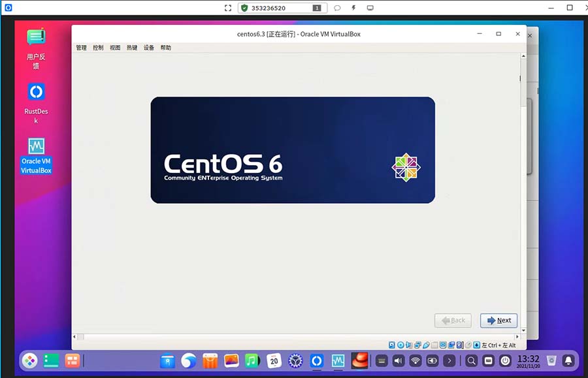Open the chat bubble icon in top bar
588x378 pixels.
click(x=337, y=8)
